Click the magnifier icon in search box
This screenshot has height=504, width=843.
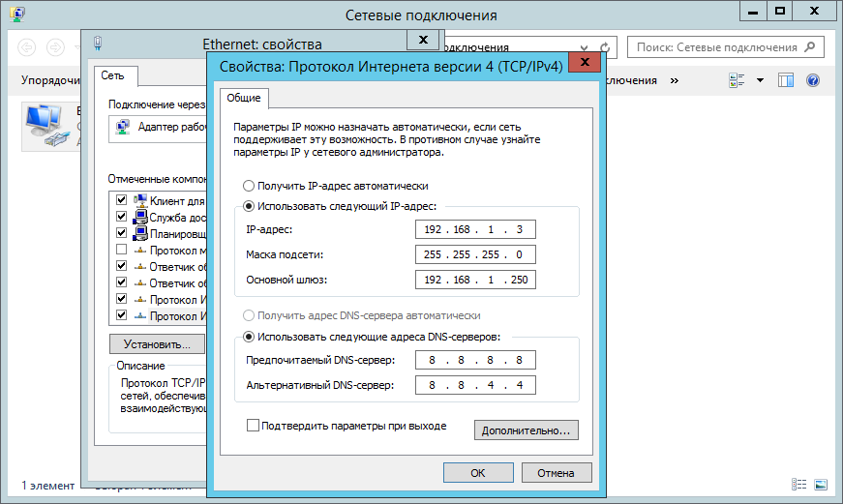click(812, 47)
